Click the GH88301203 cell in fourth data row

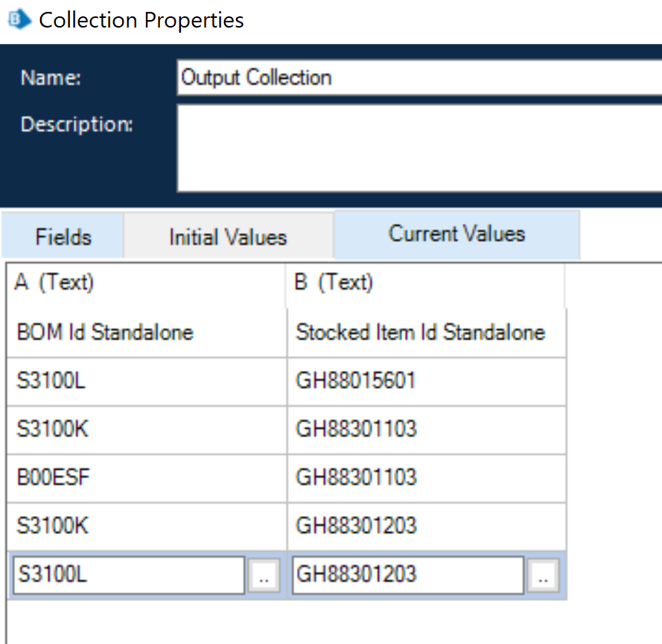click(x=425, y=526)
